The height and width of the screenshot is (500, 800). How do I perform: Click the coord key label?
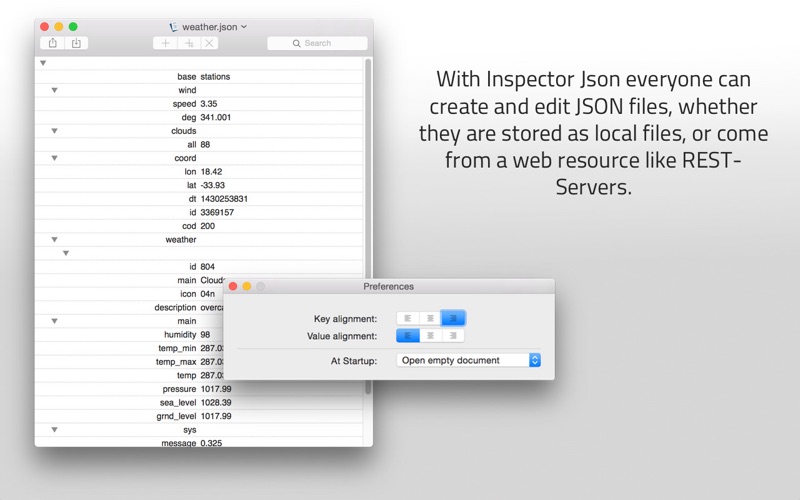[x=185, y=158]
